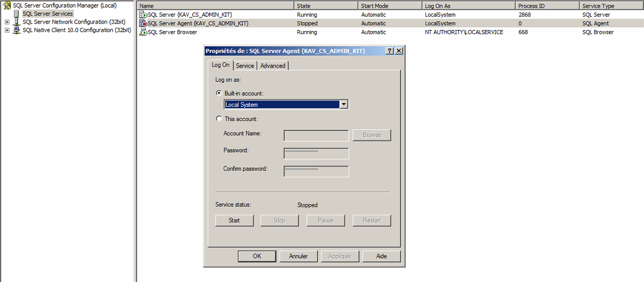Sort by the Start Mode column header

point(390,6)
